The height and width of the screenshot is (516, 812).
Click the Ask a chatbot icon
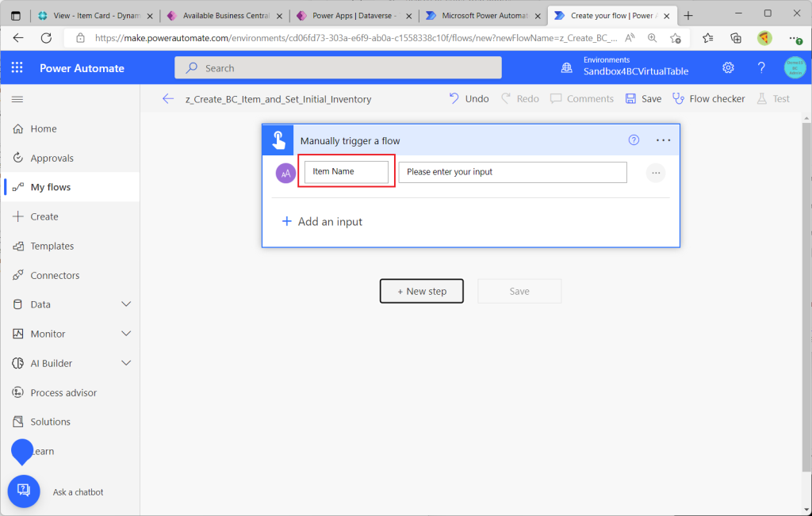click(x=24, y=491)
